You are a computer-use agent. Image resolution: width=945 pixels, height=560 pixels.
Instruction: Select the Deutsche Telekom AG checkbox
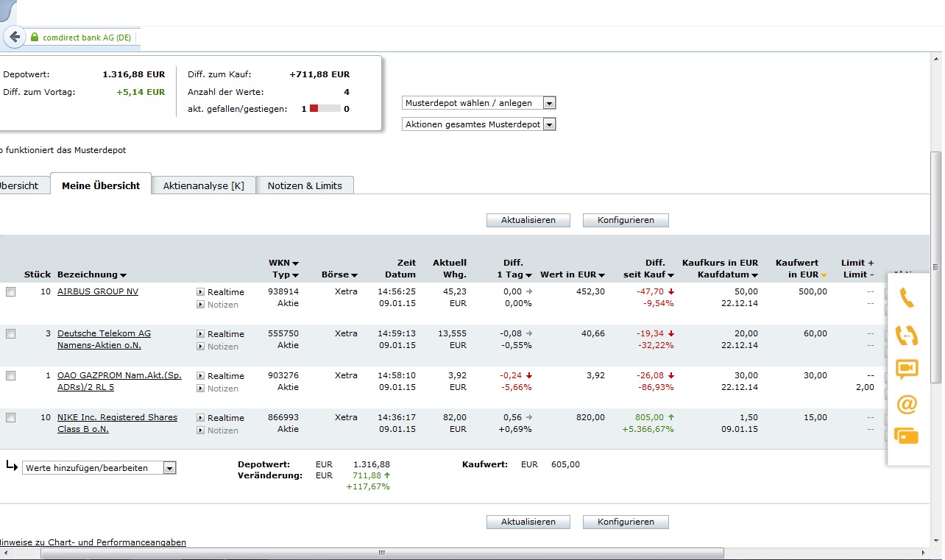[10, 334]
